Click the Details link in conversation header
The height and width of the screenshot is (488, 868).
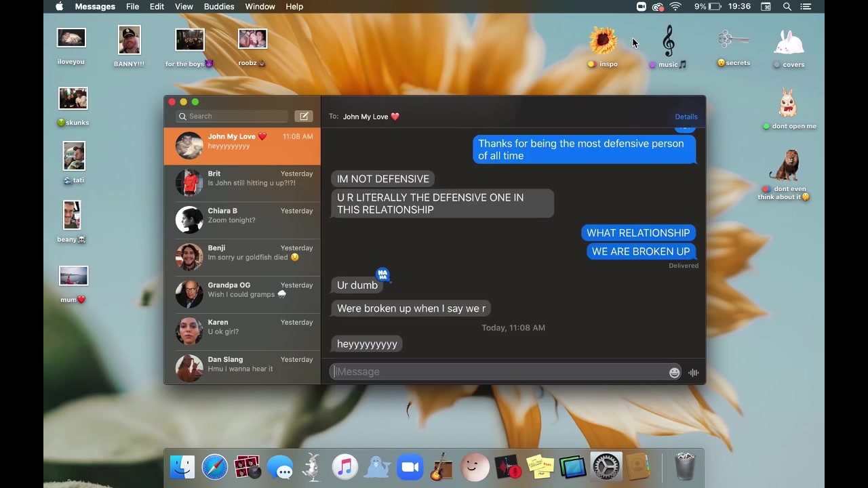pos(686,117)
